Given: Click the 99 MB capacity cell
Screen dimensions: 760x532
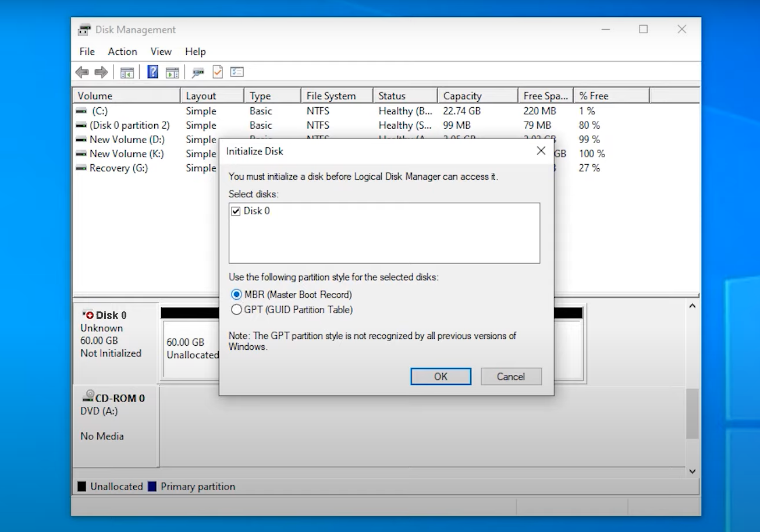Looking at the screenshot, I should coord(457,125).
